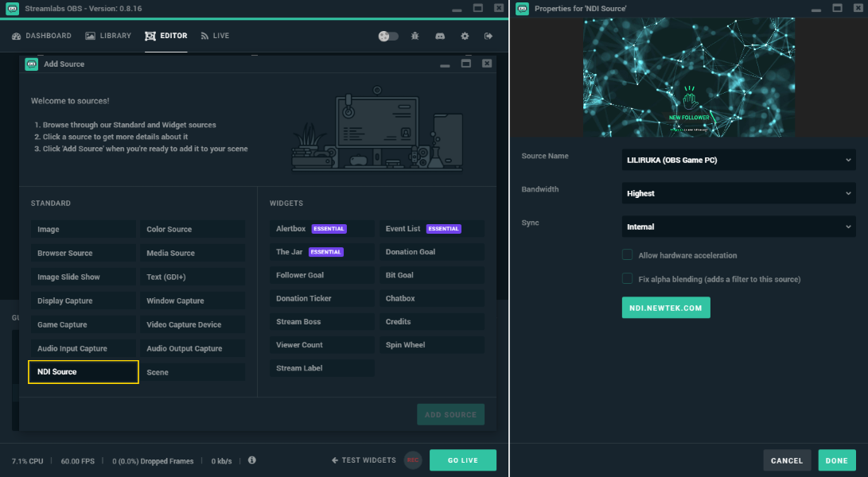This screenshot has height=477, width=868.
Task: Select Audio Input Capture source
Action: (x=83, y=348)
